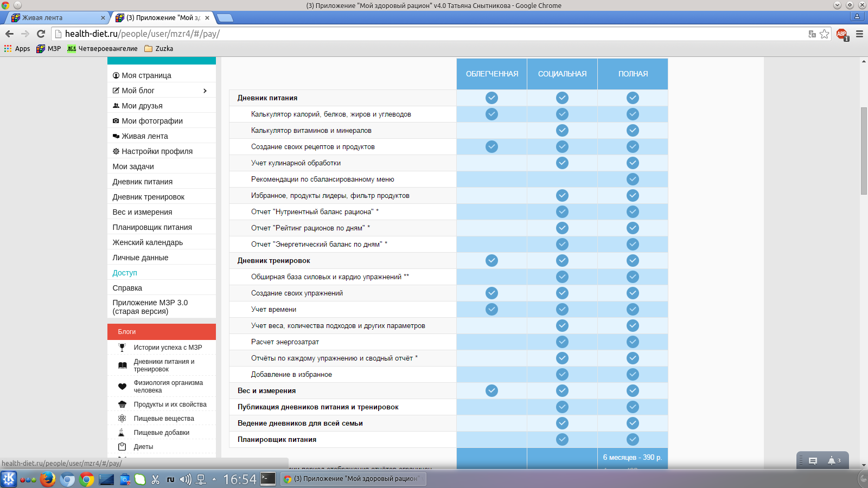The width and height of the screenshot is (868, 488).
Task: Open the volume control in system tray
Action: (x=186, y=479)
